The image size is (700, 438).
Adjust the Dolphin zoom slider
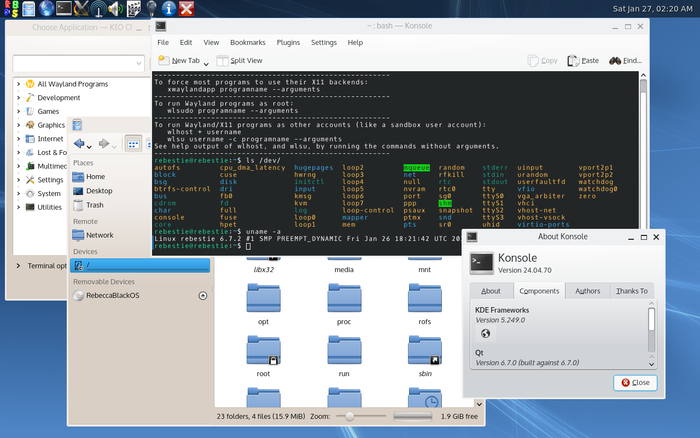(350, 415)
